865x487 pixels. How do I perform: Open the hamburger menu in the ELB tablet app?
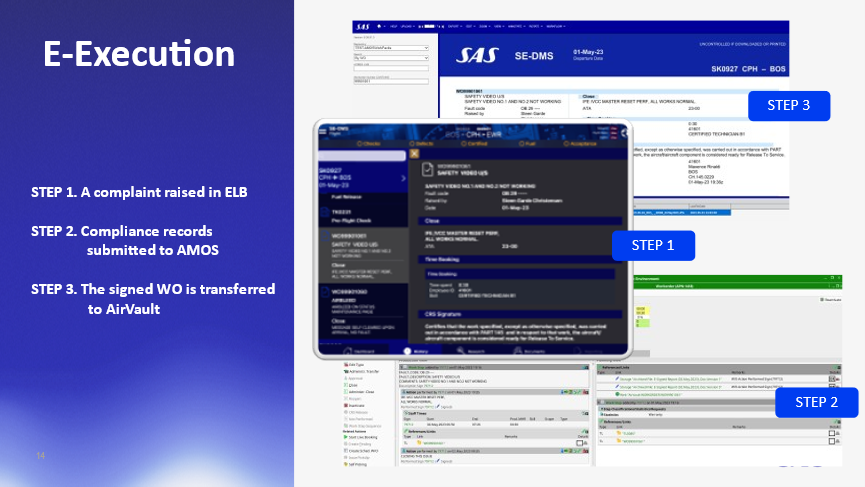point(323,131)
